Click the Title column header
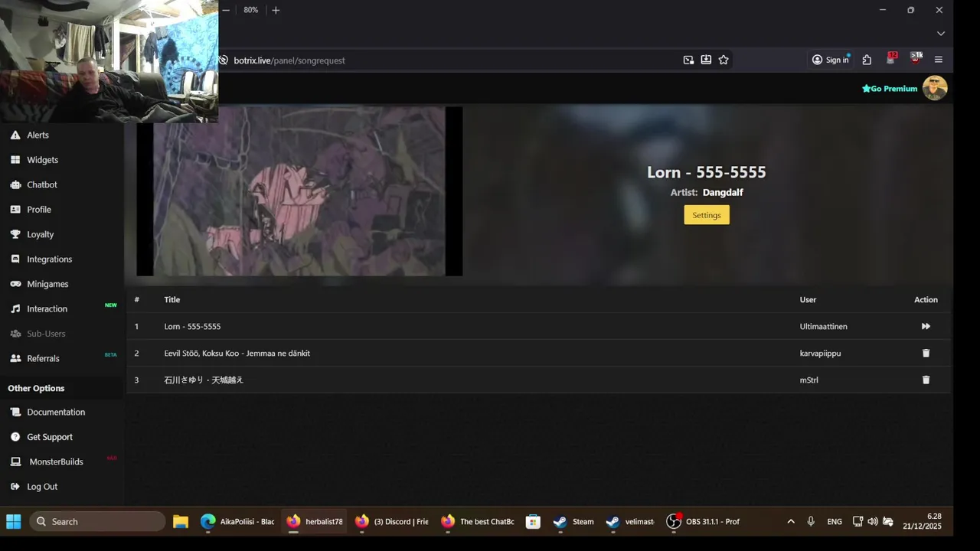Viewport: 980px width, 551px height. tap(172, 300)
